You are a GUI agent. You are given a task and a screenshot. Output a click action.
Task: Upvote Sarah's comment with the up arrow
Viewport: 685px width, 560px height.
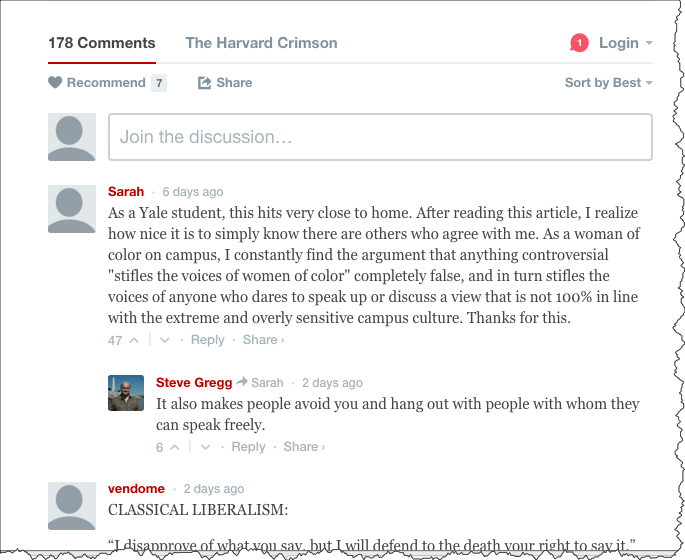point(131,340)
